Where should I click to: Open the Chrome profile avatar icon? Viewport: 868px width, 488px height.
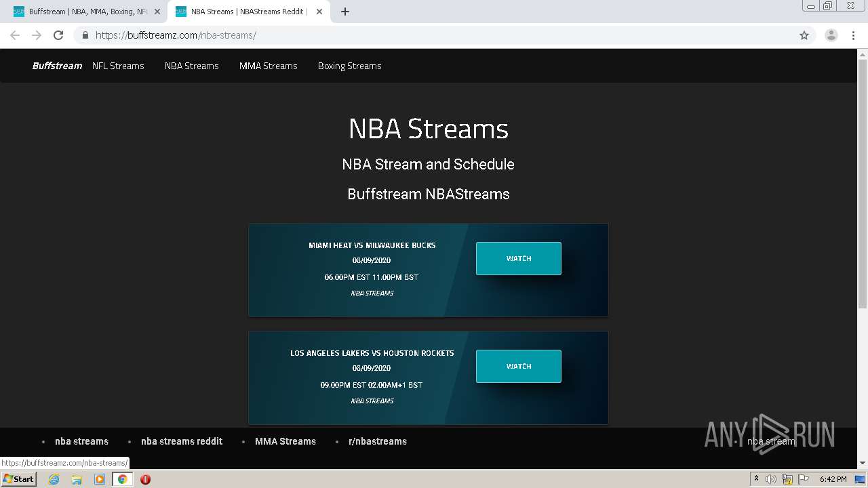coord(831,35)
